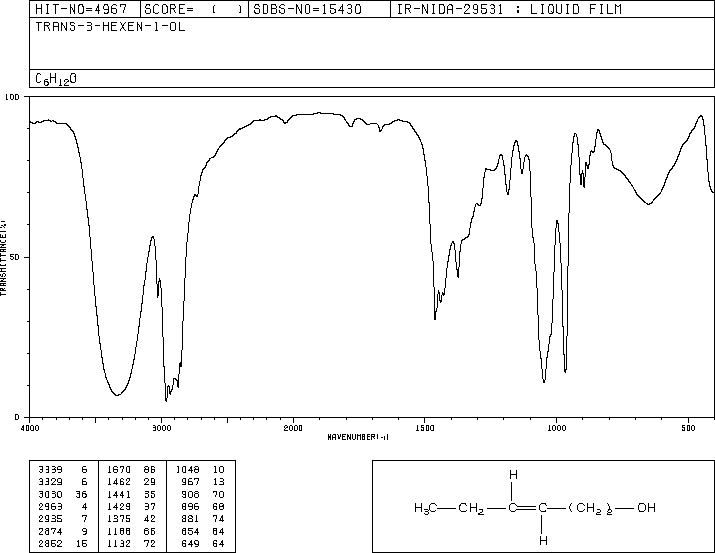
Task: Select peak wavenumber 649 in the table
Action: [191, 543]
